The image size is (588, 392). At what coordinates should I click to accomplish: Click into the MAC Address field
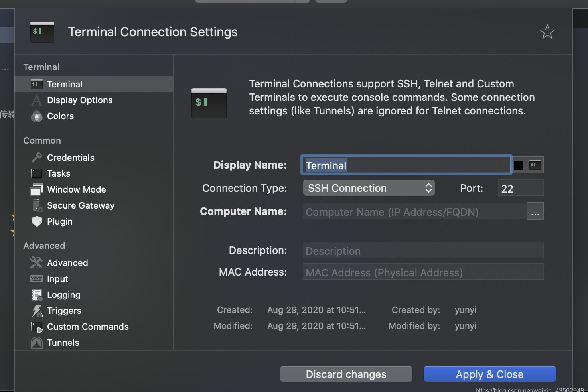tap(423, 272)
